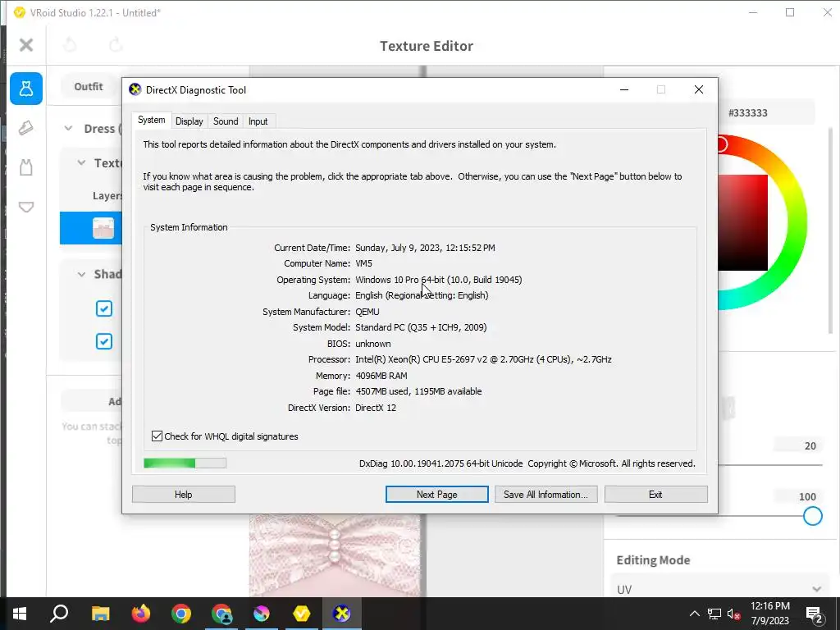
Task: Open muted volume tray icon
Action: point(733,614)
